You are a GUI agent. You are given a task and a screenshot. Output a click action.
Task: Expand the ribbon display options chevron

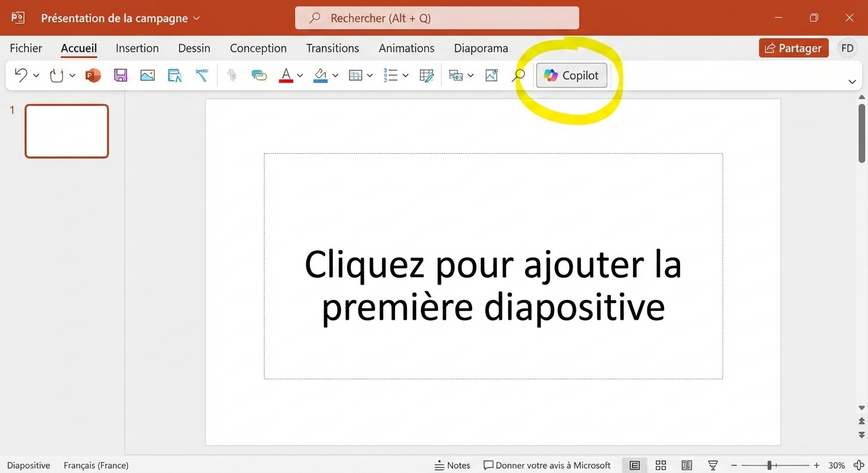pyautogui.click(x=852, y=81)
